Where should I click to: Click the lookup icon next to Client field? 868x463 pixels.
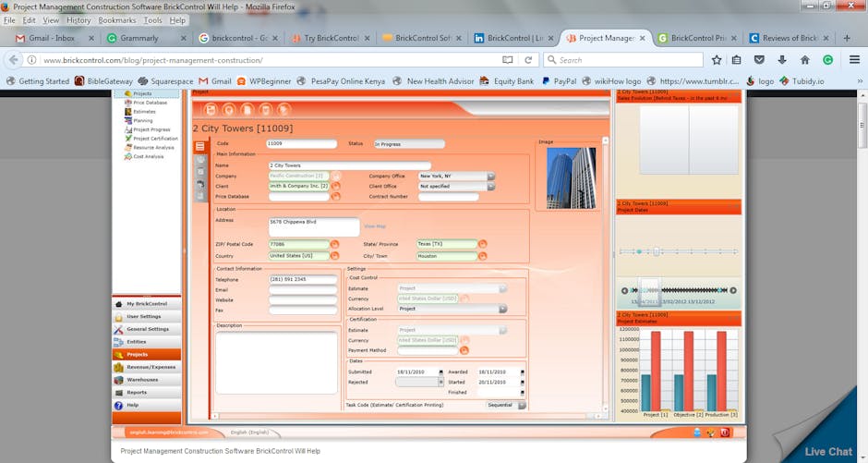335,186
